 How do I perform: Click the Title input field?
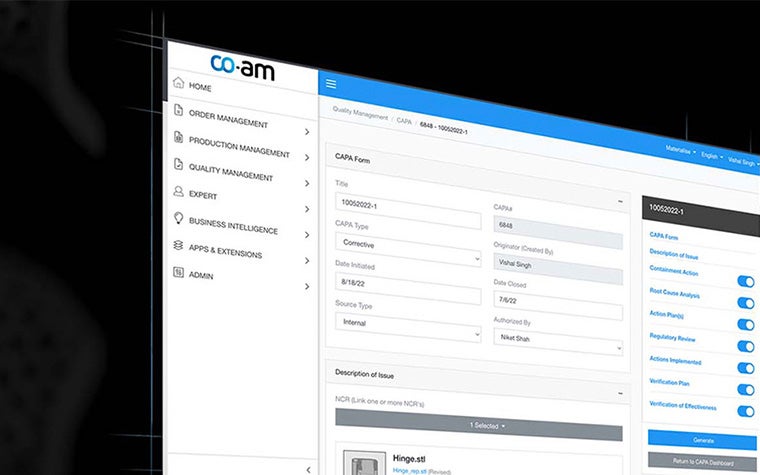[407, 205]
